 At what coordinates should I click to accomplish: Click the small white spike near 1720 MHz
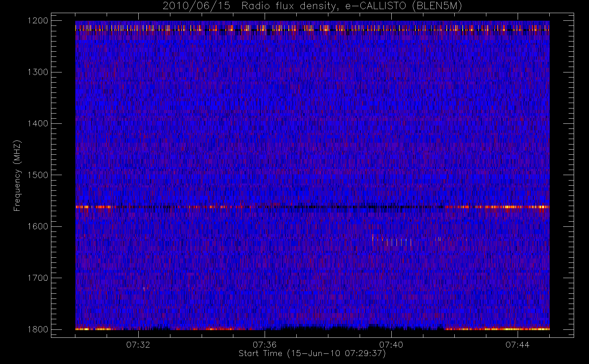144,289
